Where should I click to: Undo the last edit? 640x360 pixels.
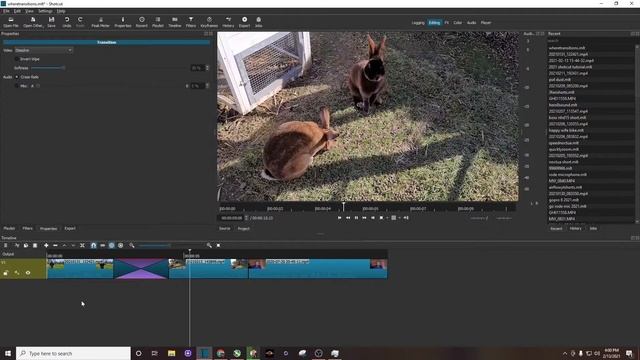(x=67, y=22)
